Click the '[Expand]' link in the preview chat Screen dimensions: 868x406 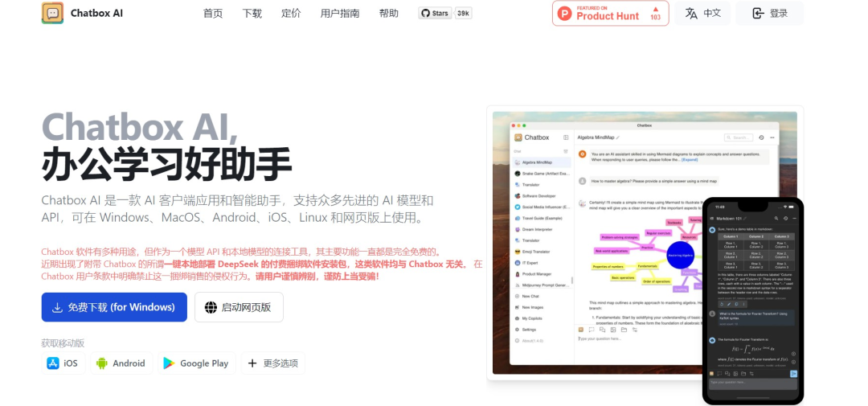(x=690, y=159)
